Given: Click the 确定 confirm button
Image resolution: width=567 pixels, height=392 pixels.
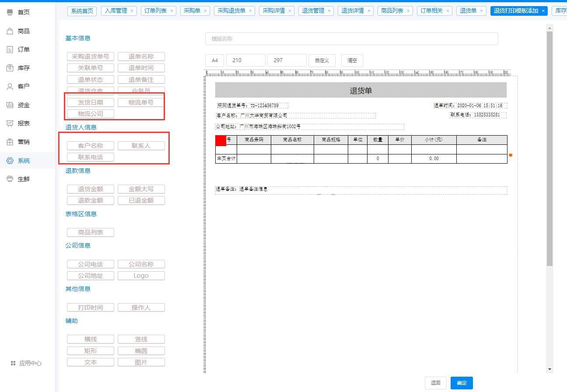Looking at the screenshot, I should pos(462,383).
